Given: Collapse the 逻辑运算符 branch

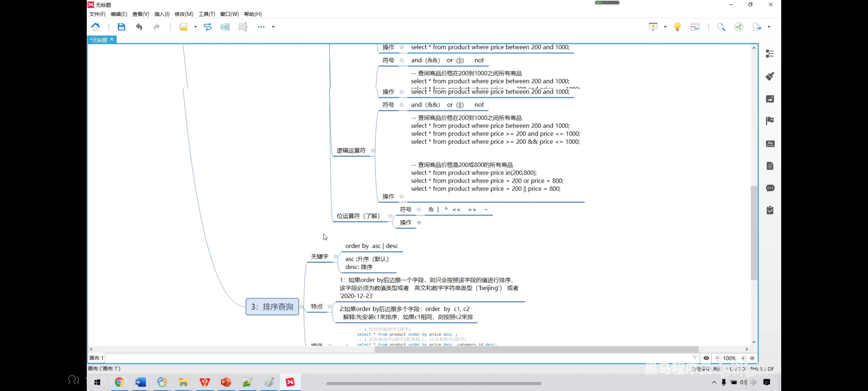Looking at the screenshot, I should [x=373, y=151].
